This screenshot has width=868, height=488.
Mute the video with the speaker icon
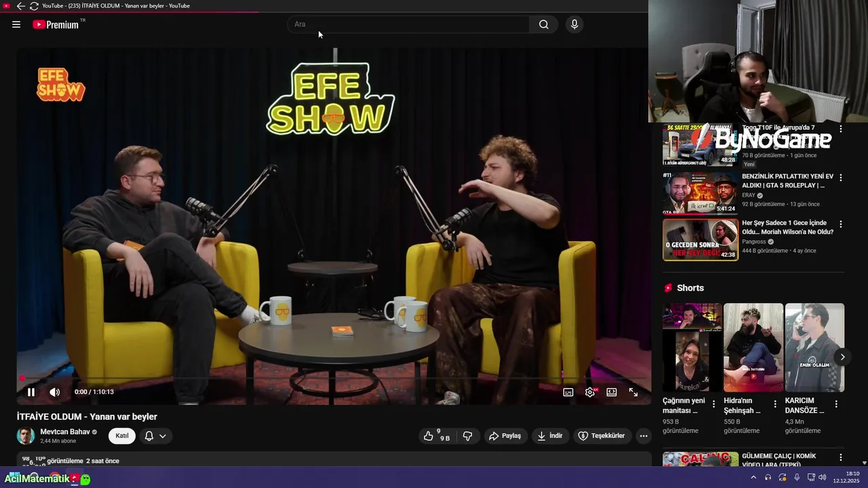[55, 392]
